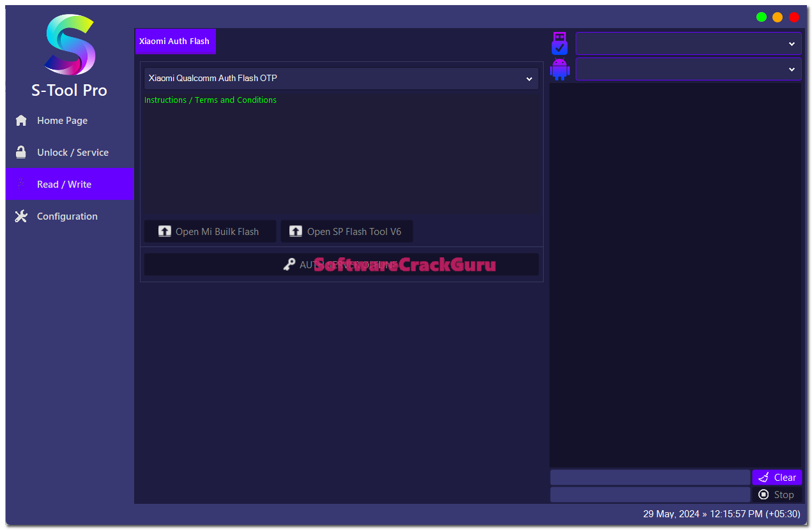The height and width of the screenshot is (530, 812).
Task: Click the stop circle icon
Action: click(x=763, y=495)
